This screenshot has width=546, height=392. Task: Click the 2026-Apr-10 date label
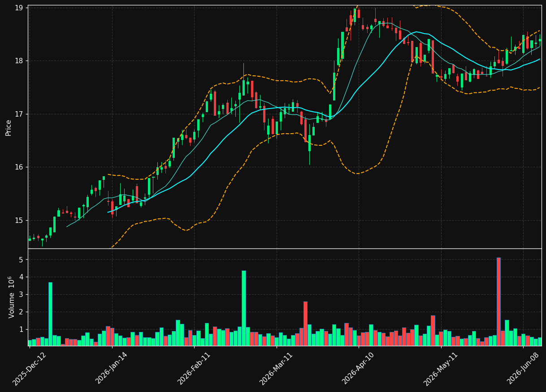[x=358, y=368]
